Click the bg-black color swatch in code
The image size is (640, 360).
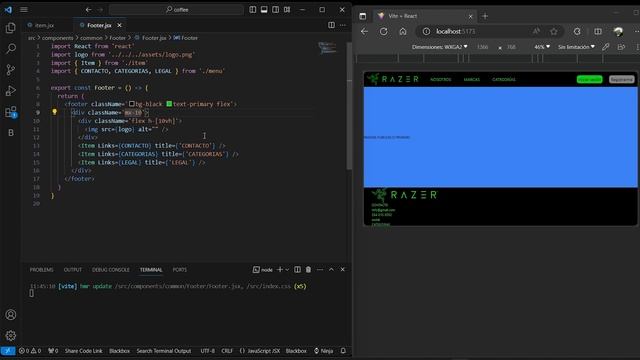[132, 104]
